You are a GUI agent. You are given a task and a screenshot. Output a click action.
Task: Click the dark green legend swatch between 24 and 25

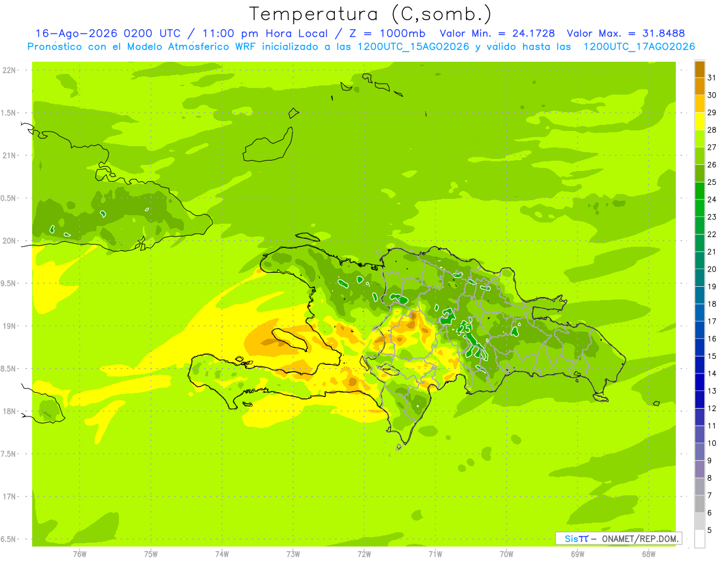coord(699,191)
